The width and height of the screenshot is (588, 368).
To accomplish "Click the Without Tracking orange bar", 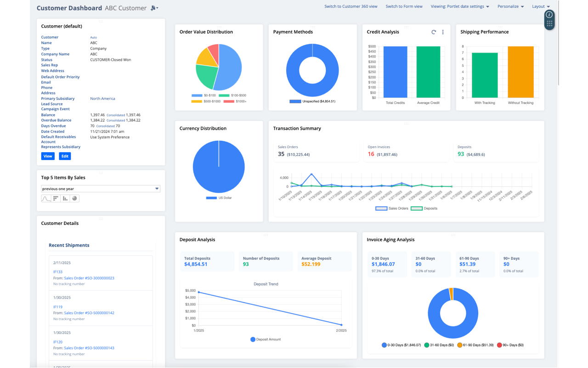I will [520, 72].
